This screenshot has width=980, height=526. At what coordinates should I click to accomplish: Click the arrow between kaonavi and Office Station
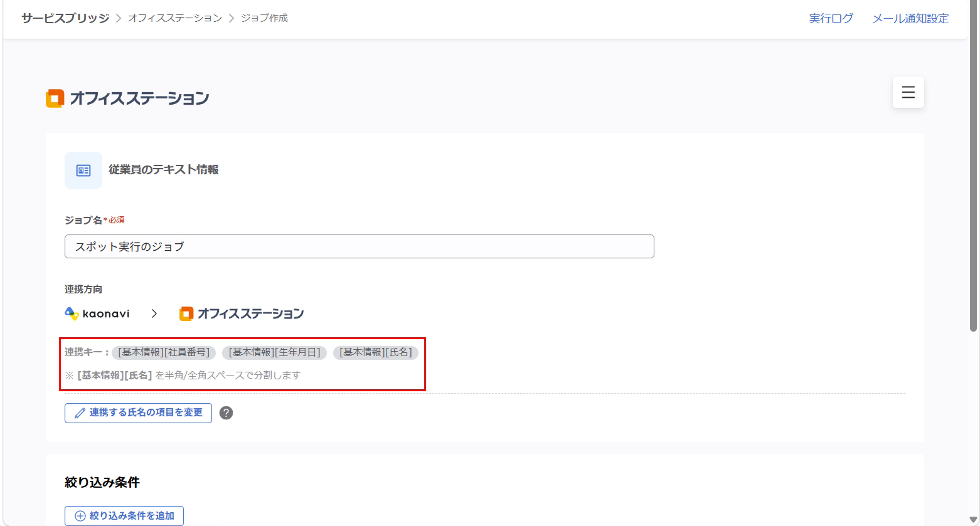[154, 313]
